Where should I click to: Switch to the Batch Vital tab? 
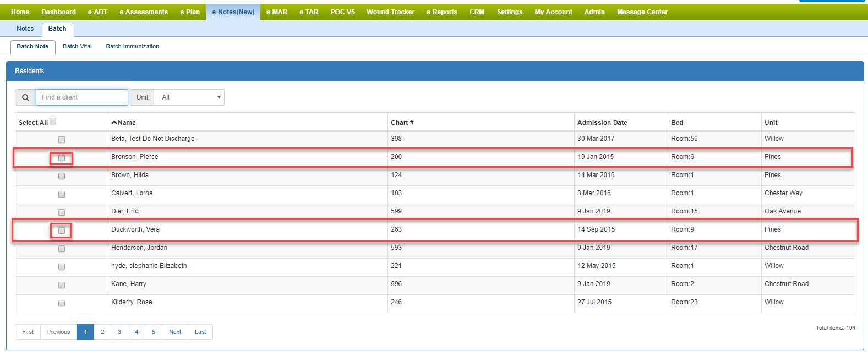click(77, 47)
